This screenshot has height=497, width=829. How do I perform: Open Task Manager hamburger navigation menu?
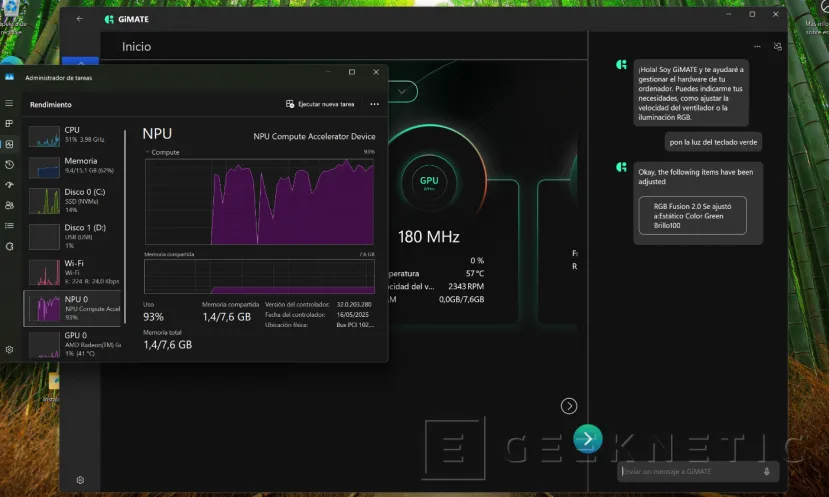point(9,103)
